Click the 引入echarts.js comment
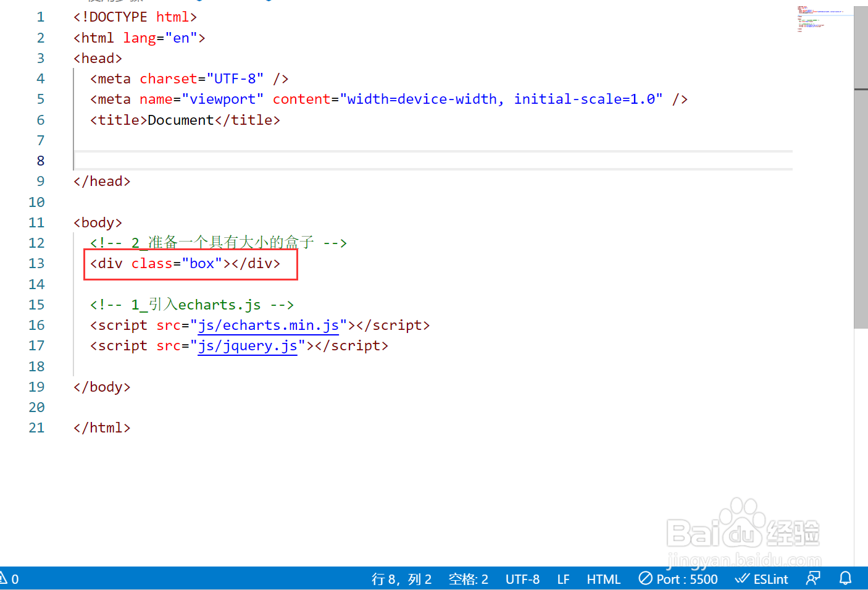This screenshot has height=590, width=868. [x=192, y=305]
